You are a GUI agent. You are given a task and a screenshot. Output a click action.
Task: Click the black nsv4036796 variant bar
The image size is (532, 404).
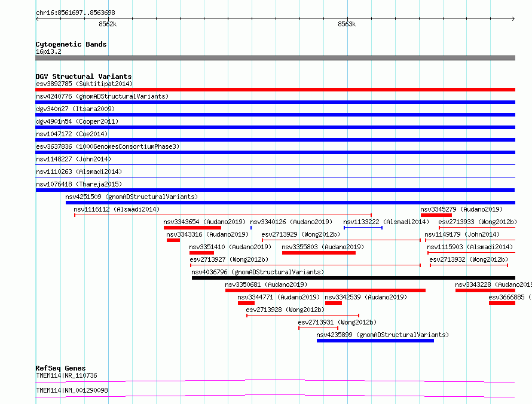point(353,278)
